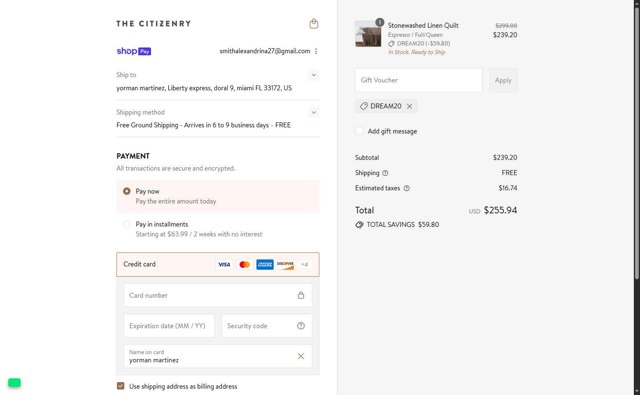Click the Discover card icon
This screenshot has height=395, width=640.
pyautogui.click(x=285, y=264)
